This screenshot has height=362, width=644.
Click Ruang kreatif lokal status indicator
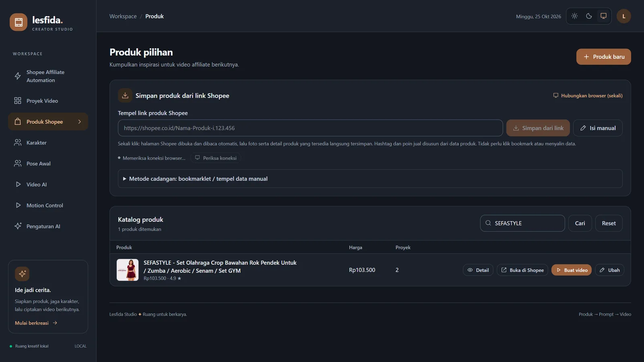point(29,346)
